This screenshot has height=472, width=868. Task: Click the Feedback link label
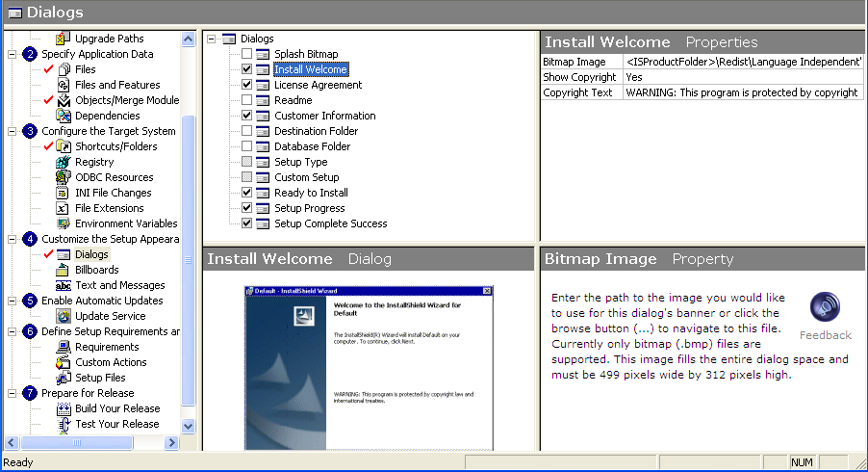point(826,335)
